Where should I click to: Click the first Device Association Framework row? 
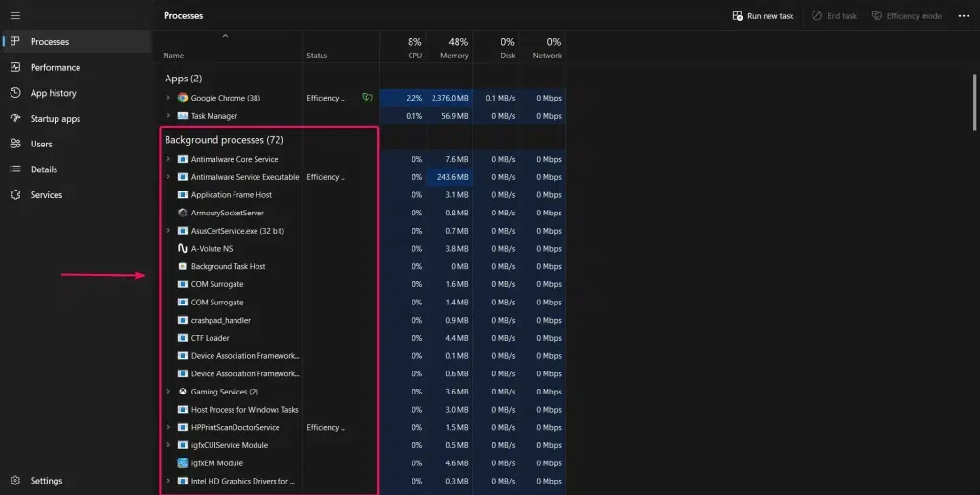(363, 355)
